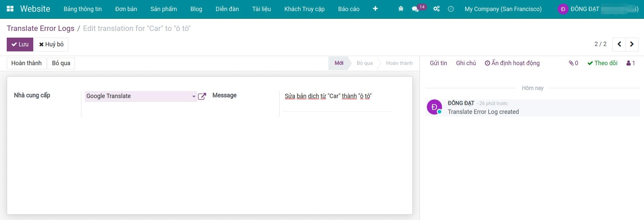Open external link for Google Translate
This screenshot has width=644, height=220.
pos(202,96)
